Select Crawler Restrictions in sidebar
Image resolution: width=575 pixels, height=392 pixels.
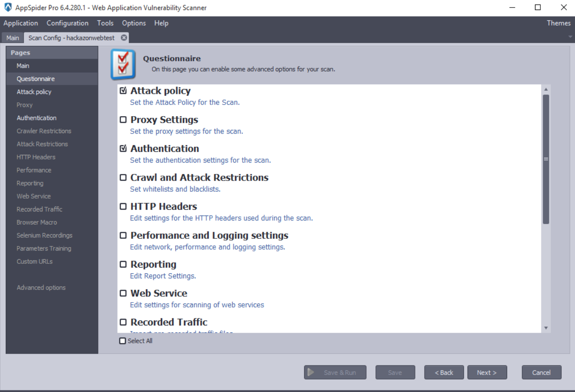52,131
